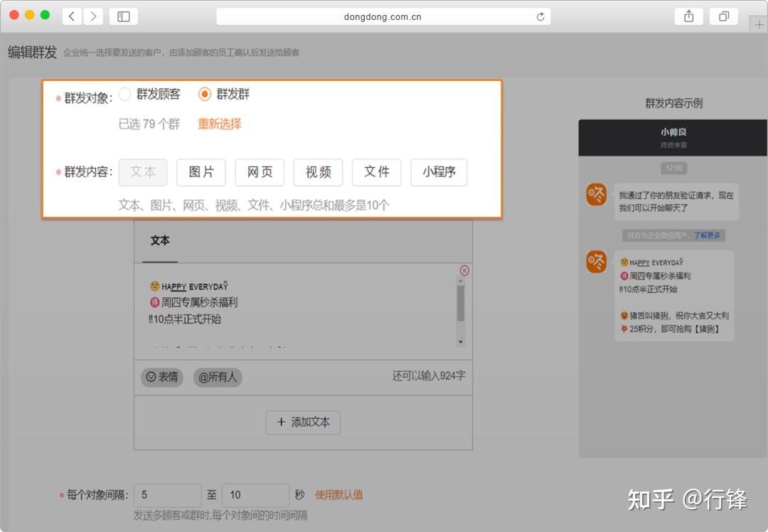This screenshot has width=768, height=532.
Task: Click the Safari forward arrow
Action: coord(93,16)
